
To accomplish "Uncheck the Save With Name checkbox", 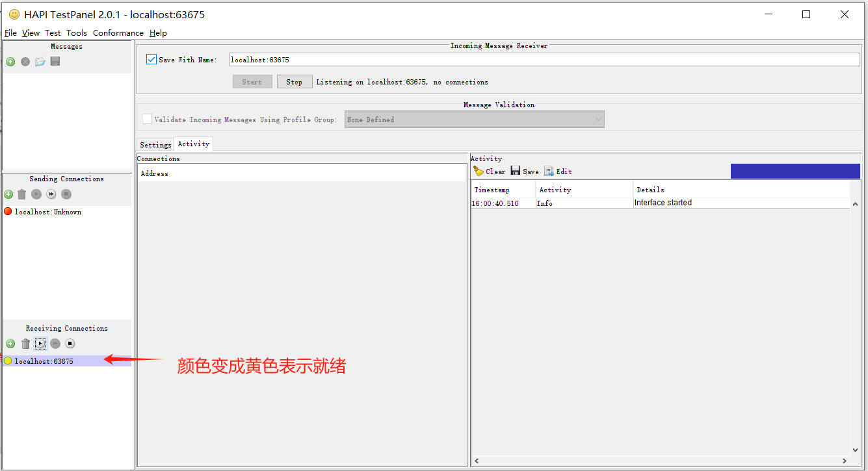I will [x=151, y=60].
